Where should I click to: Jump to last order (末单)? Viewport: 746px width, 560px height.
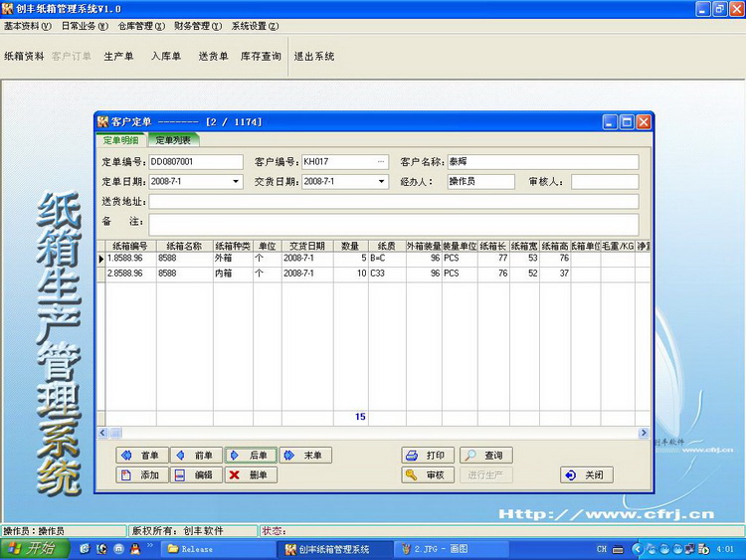point(305,456)
